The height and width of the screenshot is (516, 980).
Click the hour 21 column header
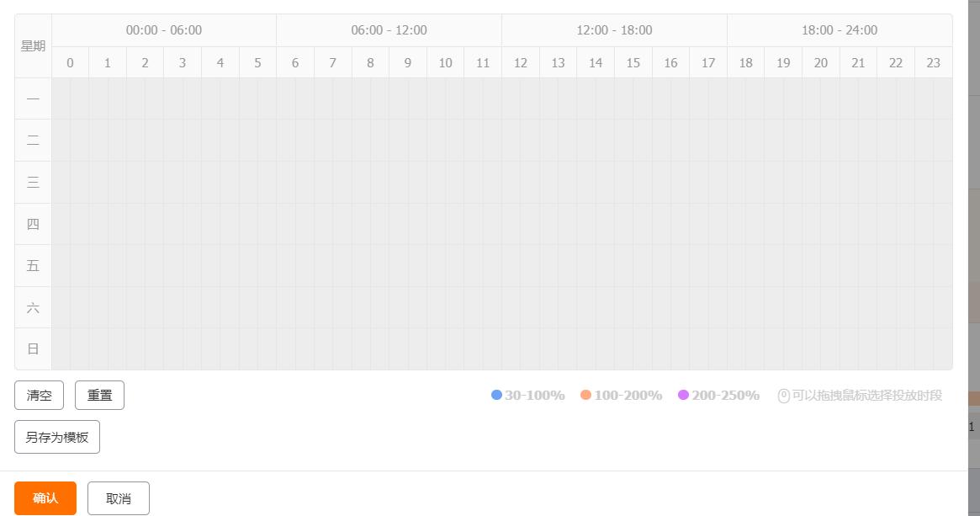point(858,62)
